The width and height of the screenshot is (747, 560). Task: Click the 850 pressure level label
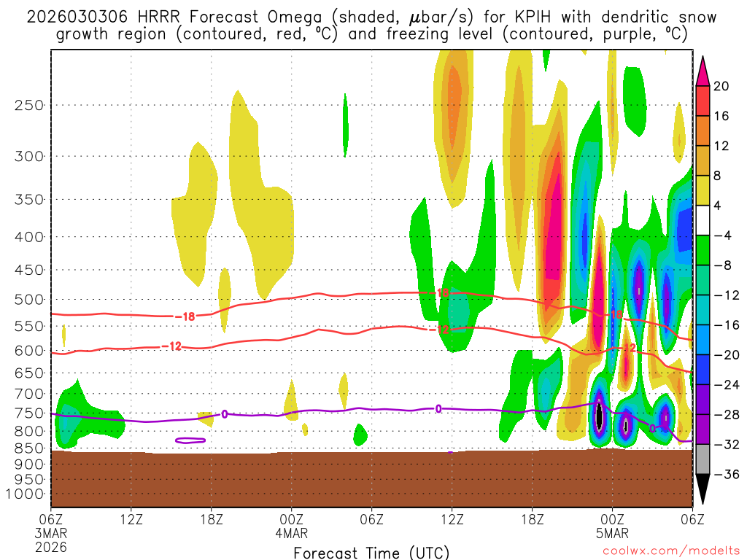(29, 448)
